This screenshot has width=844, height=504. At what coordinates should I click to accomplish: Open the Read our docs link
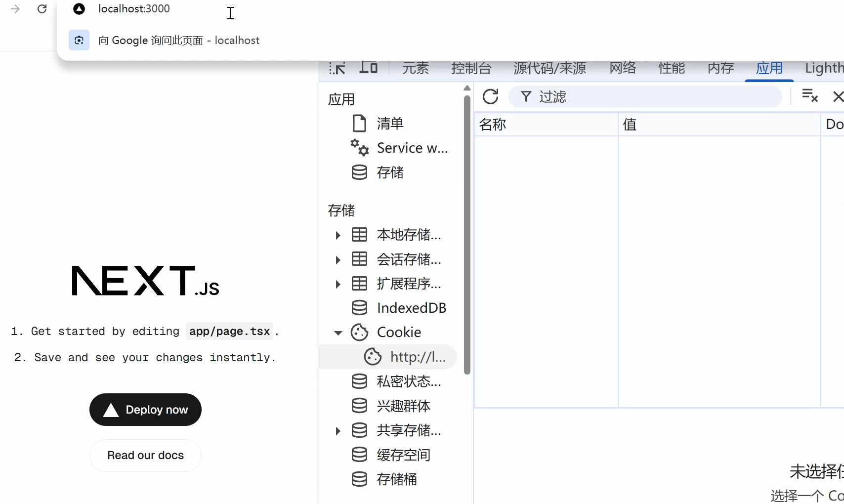[x=145, y=455]
